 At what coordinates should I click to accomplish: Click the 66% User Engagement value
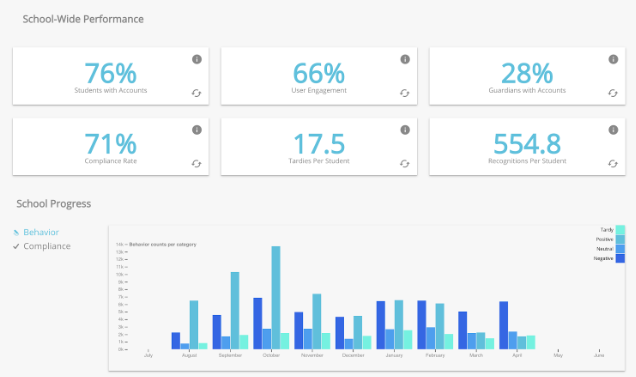pos(319,73)
